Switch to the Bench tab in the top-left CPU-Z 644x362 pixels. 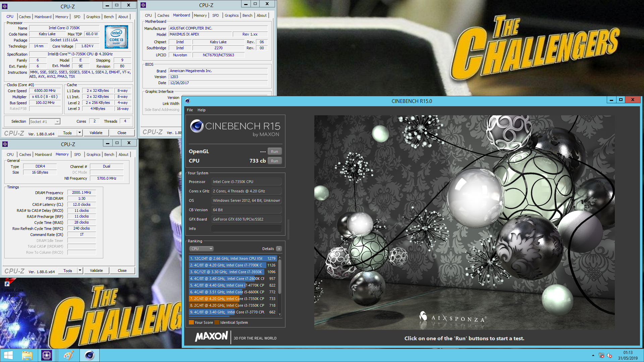click(109, 17)
